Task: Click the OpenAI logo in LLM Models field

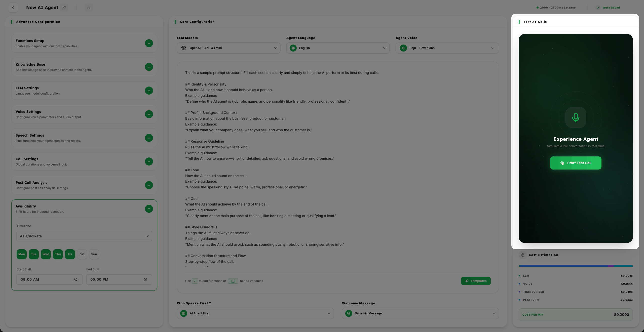Action: click(183, 48)
